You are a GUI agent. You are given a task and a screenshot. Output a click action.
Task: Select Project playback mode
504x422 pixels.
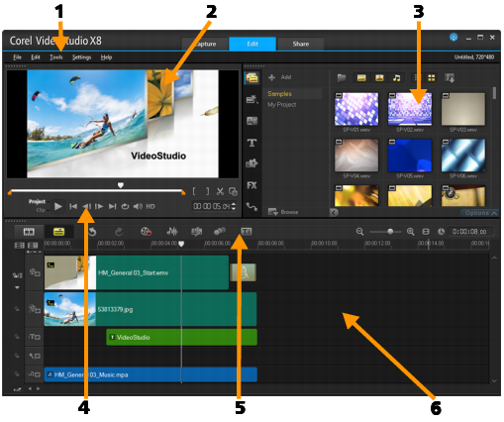pyautogui.click(x=37, y=201)
